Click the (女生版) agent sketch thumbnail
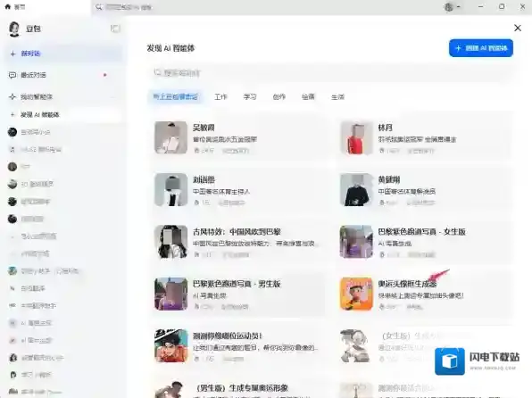 click(356, 345)
